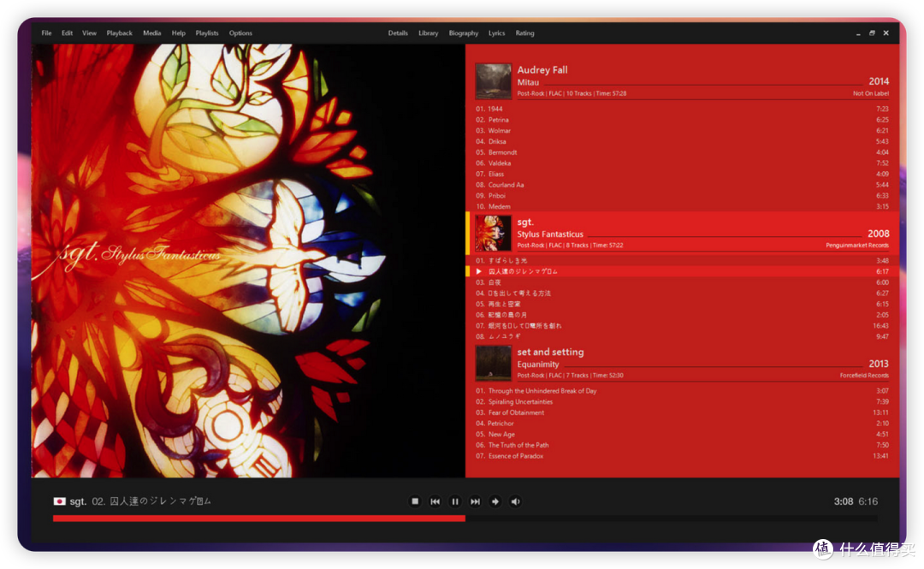Click the red seek bar at the bottom
924x569 pixels.
[x=465, y=519]
